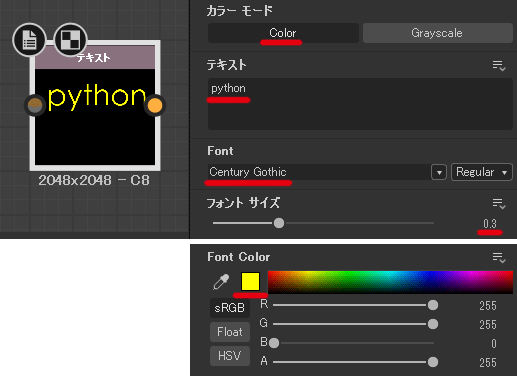
Task: Open the Regular font style dropdown
Action: [x=482, y=172]
